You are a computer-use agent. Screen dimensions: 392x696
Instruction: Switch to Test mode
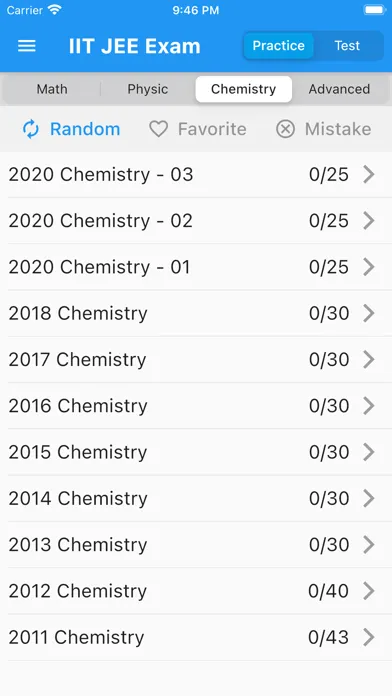point(347,46)
